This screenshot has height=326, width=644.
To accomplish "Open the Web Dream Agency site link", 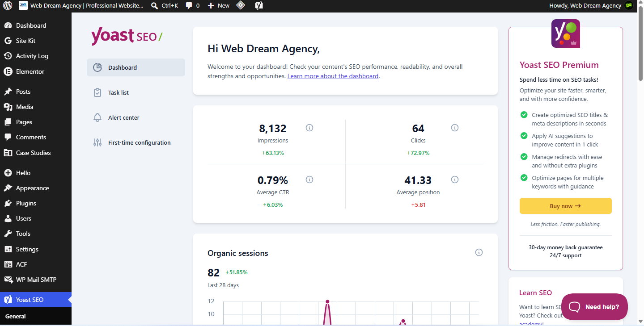I will pyautogui.click(x=81, y=6).
